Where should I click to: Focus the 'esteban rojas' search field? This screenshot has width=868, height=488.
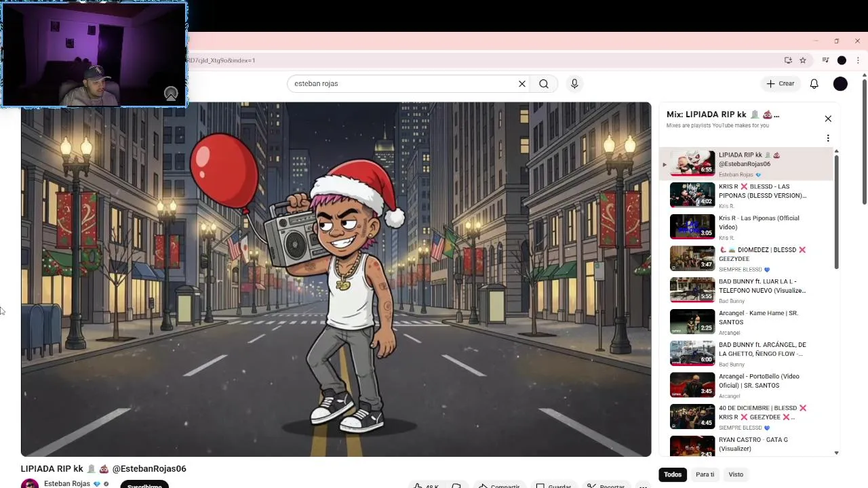tap(403, 84)
